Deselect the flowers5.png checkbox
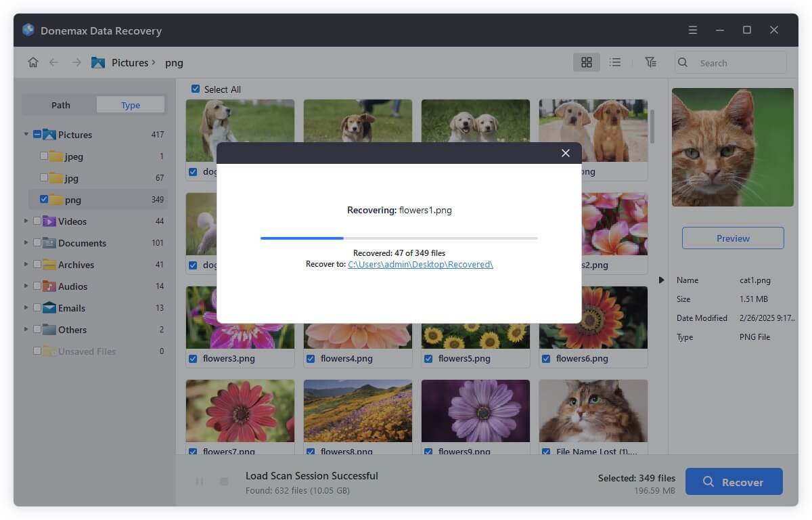This screenshot has width=812, height=520. pos(428,358)
